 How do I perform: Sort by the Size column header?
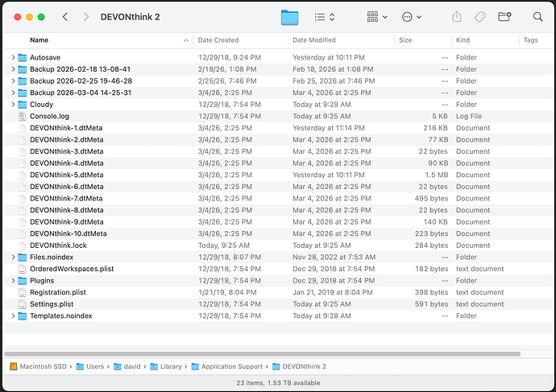click(405, 40)
